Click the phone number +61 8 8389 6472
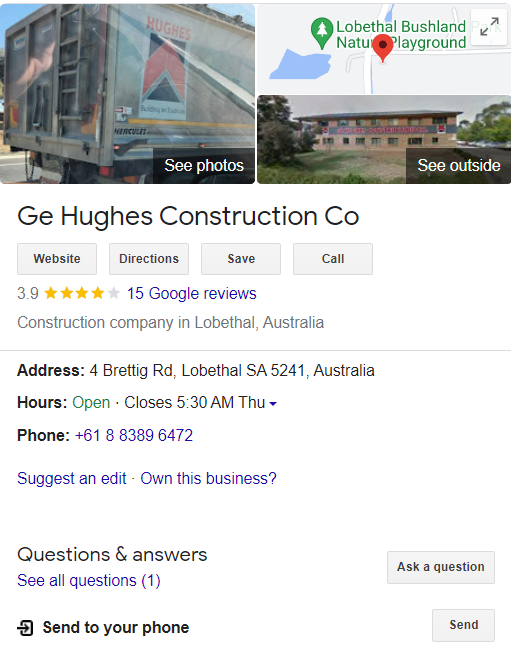 pyautogui.click(x=134, y=435)
